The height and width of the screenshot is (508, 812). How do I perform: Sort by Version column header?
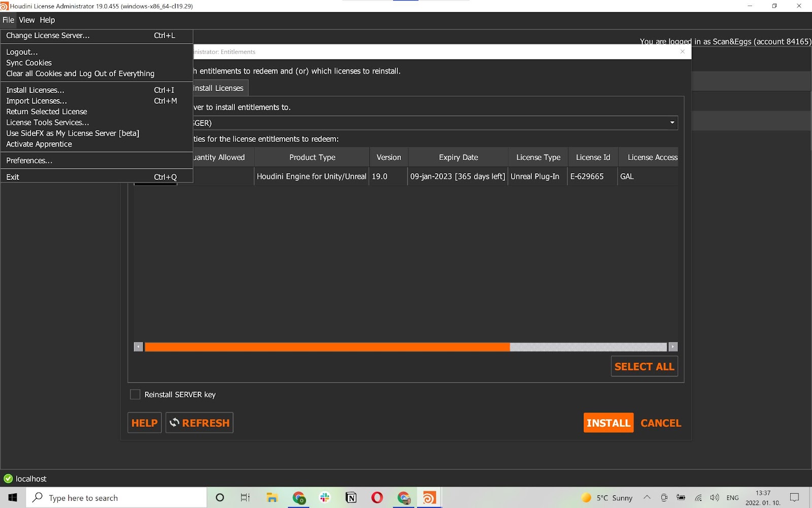click(389, 157)
